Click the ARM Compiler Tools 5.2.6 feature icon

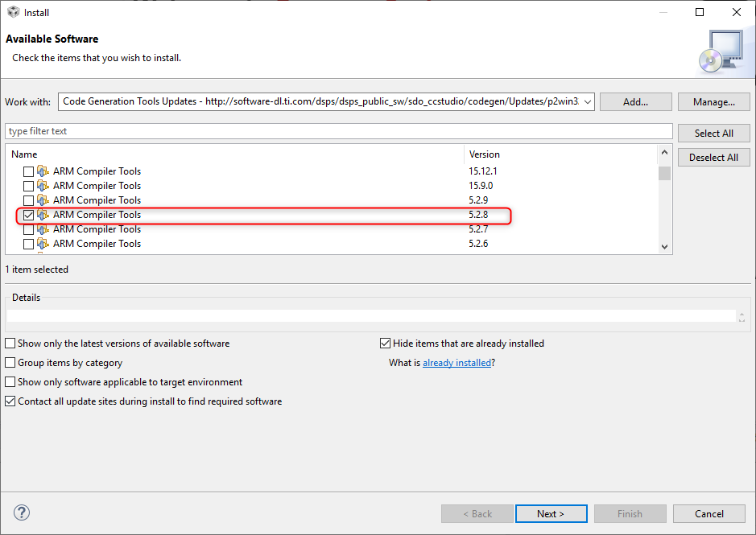pyautogui.click(x=43, y=244)
